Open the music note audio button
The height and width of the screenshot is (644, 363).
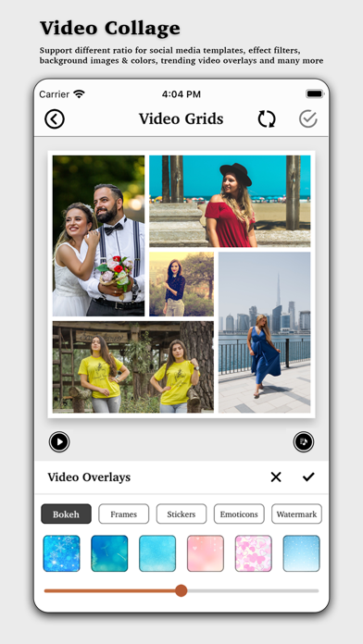[x=304, y=442]
